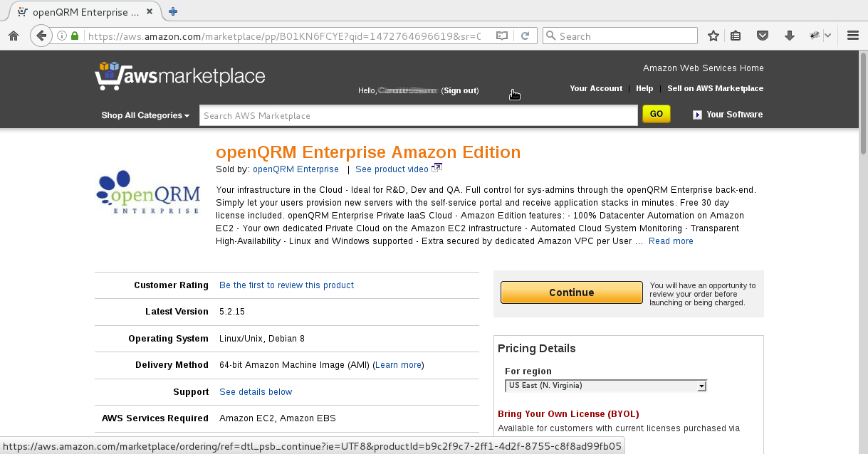Viewport: 868px width, 454px height.
Task: Click the version value 5.2.15
Action: [x=232, y=312]
